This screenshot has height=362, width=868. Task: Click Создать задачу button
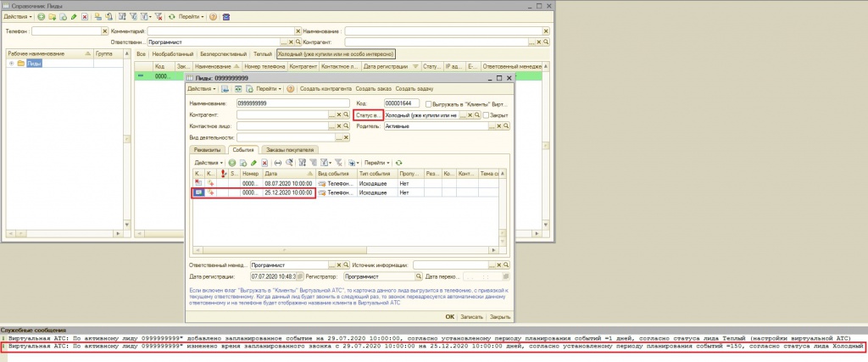click(x=414, y=88)
